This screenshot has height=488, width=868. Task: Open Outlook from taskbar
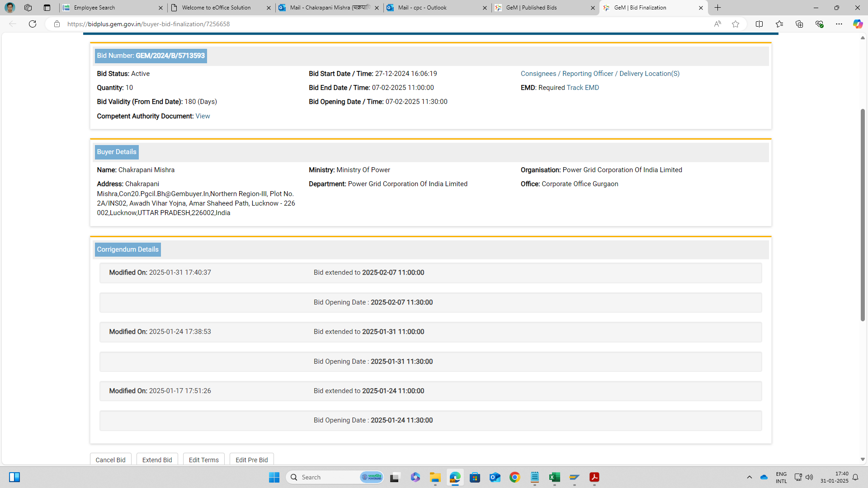tap(495, 477)
